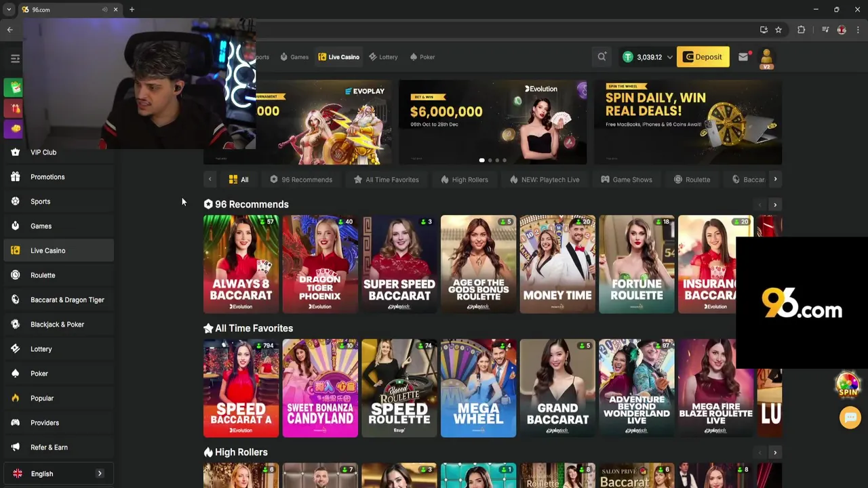Image resolution: width=868 pixels, height=488 pixels.
Task: Expand the English language selector
Action: 58,474
